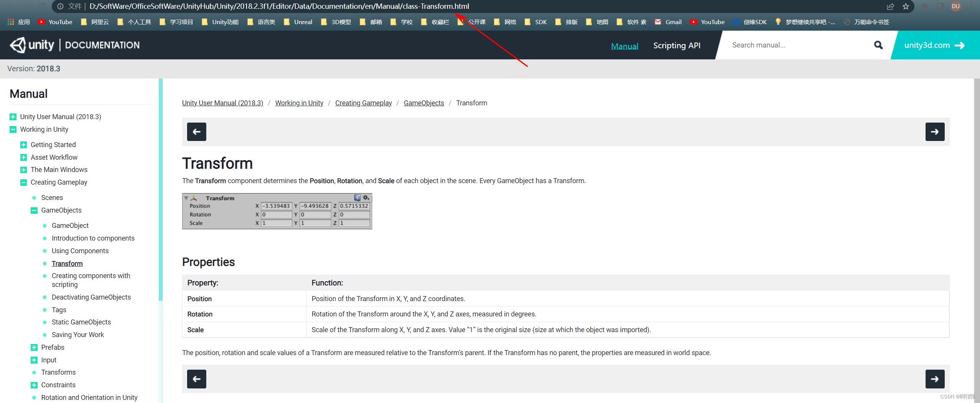The width and height of the screenshot is (980, 403).
Task: Open Using Components sidebar page
Action: [x=80, y=251]
